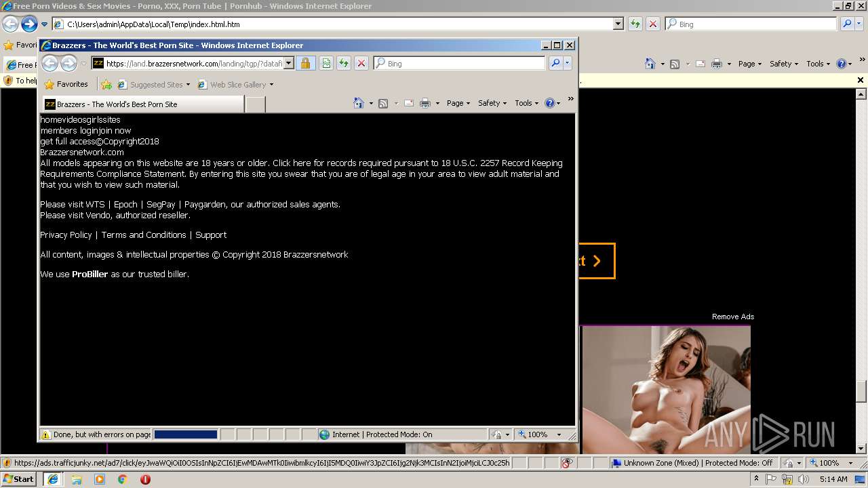Click the search magnifier in the popup window
The width and height of the screenshot is (868, 488).
pos(555,63)
